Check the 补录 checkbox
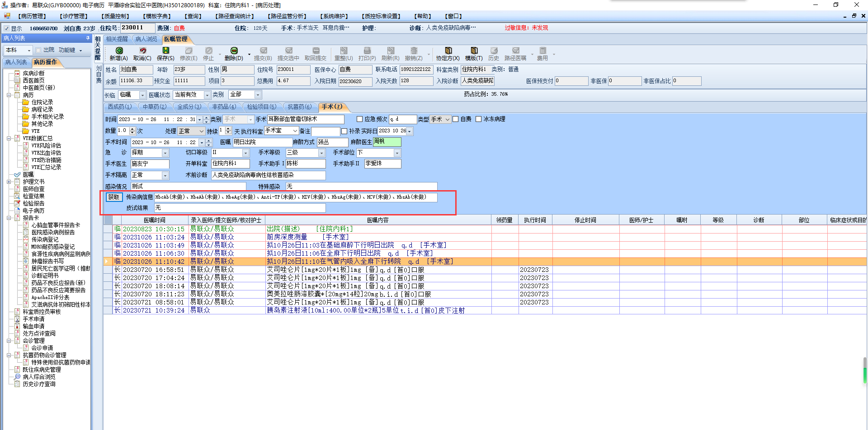This screenshot has height=430, width=868. click(344, 131)
